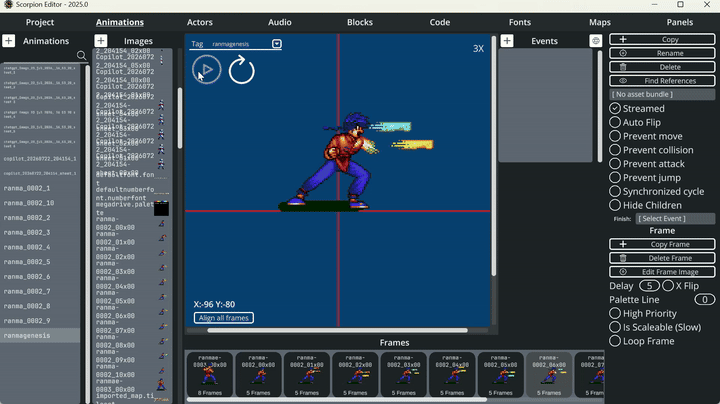The height and width of the screenshot is (404, 720).
Task: Open the No asset bundle selector
Action: 662,94
